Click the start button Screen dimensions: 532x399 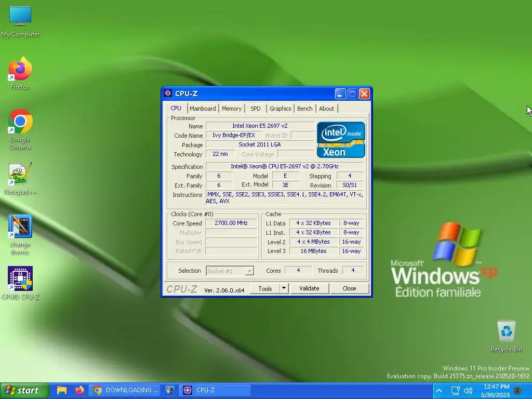click(x=24, y=391)
